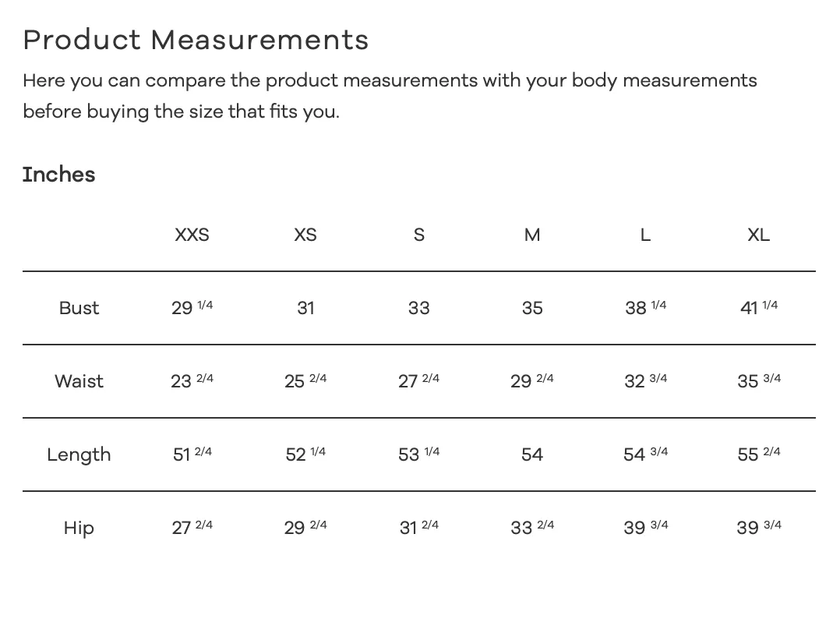Select the XL size column header
The height and width of the screenshot is (633, 840).
pos(759,235)
